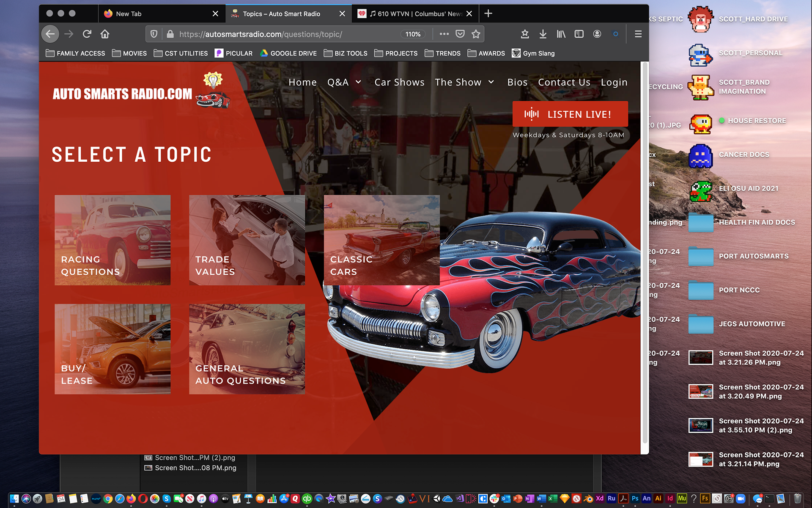The image size is (812, 508).
Task: Open Google Chrome from the dock
Action: (x=108, y=499)
